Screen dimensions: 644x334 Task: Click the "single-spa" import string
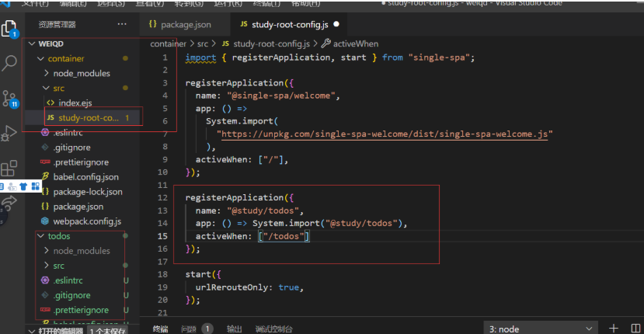[x=439, y=57]
